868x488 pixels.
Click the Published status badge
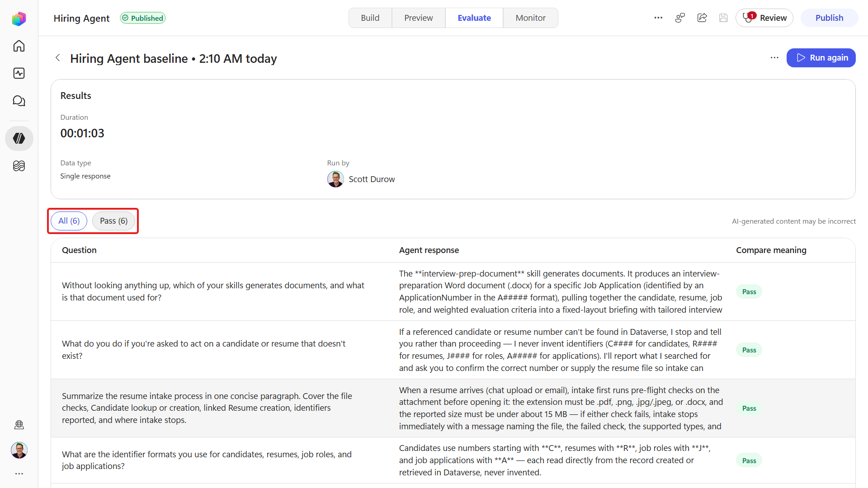coord(143,18)
